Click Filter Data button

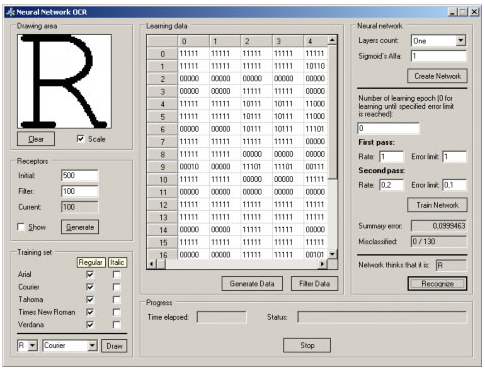pos(314,284)
